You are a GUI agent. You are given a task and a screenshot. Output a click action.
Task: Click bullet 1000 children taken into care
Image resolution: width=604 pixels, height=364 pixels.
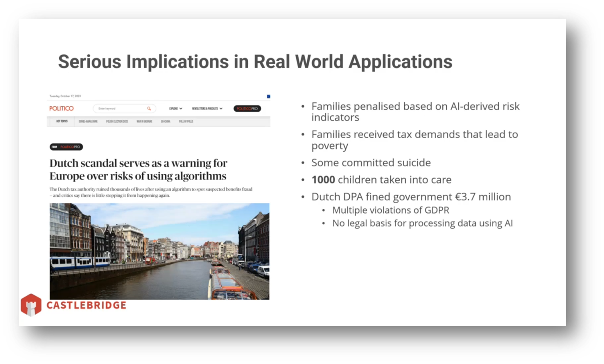[381, 180]
